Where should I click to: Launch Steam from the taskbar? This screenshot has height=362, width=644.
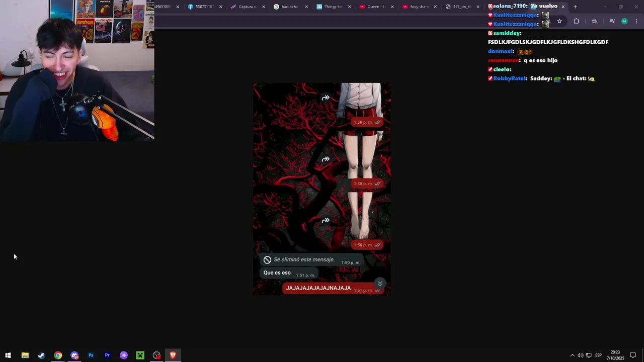coord(41,355)
